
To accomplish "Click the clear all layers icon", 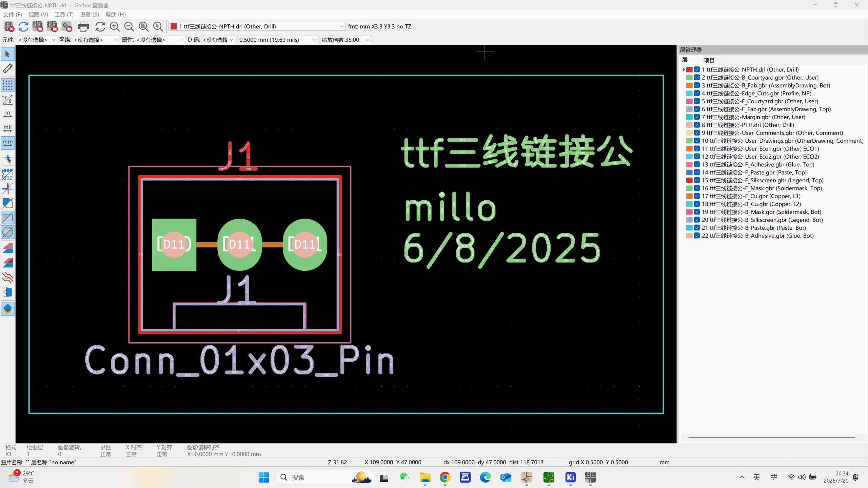I will coord(9,26).
